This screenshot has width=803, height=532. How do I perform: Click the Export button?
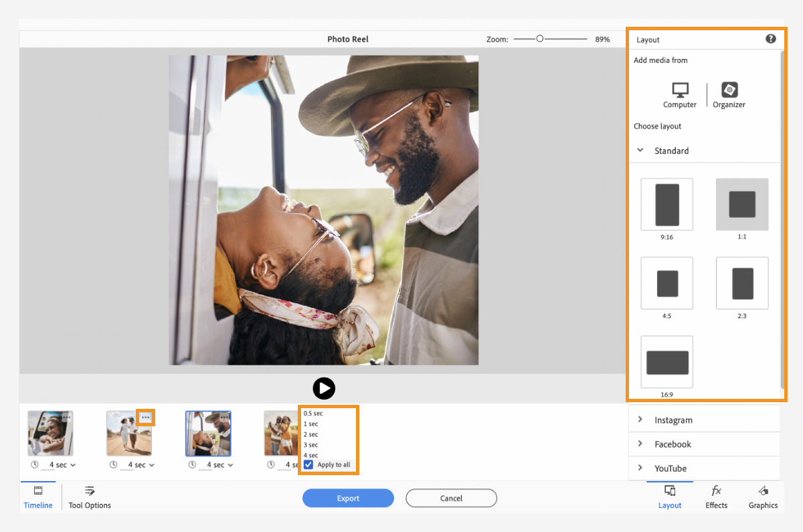point(348,498)
